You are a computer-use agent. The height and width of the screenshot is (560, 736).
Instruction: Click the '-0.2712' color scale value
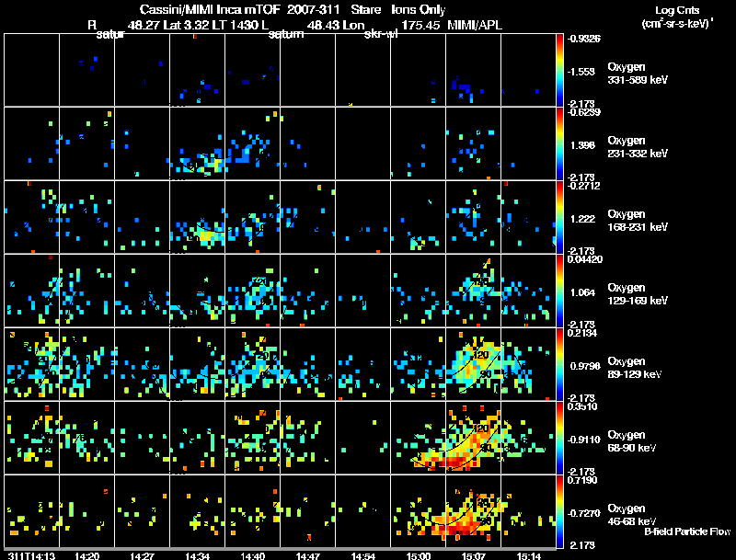(x=583, y=186)
